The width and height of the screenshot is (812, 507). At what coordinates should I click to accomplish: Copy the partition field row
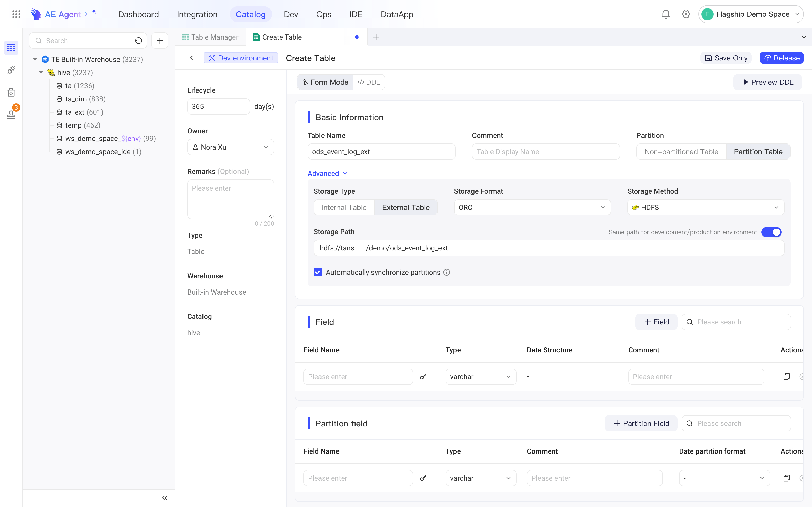[787, 478]
